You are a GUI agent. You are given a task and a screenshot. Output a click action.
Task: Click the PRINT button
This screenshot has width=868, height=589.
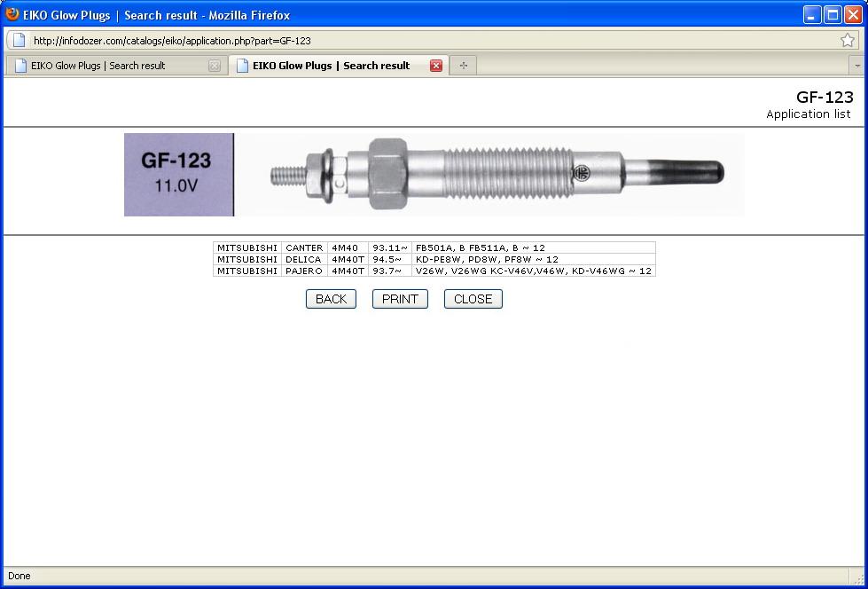400,299
